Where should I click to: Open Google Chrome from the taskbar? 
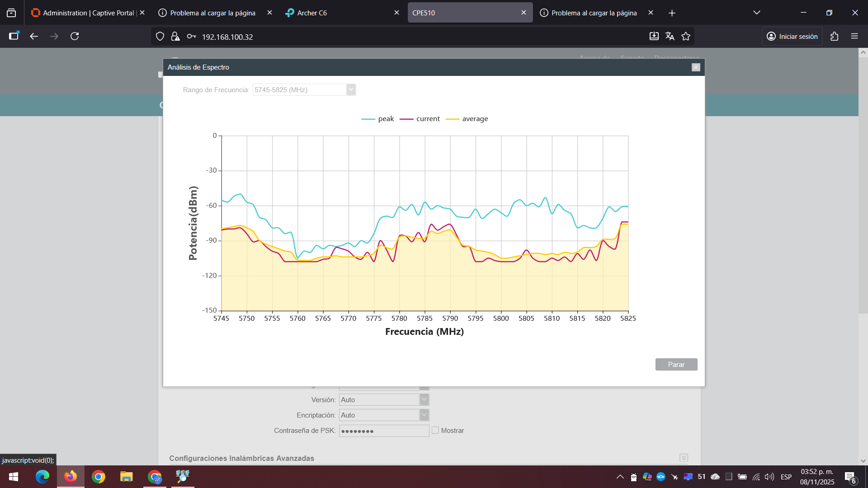click(x=99, y=477)
